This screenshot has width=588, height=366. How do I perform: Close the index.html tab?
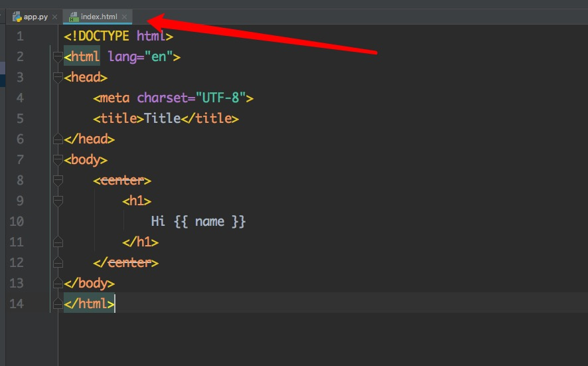pos(125,17)
